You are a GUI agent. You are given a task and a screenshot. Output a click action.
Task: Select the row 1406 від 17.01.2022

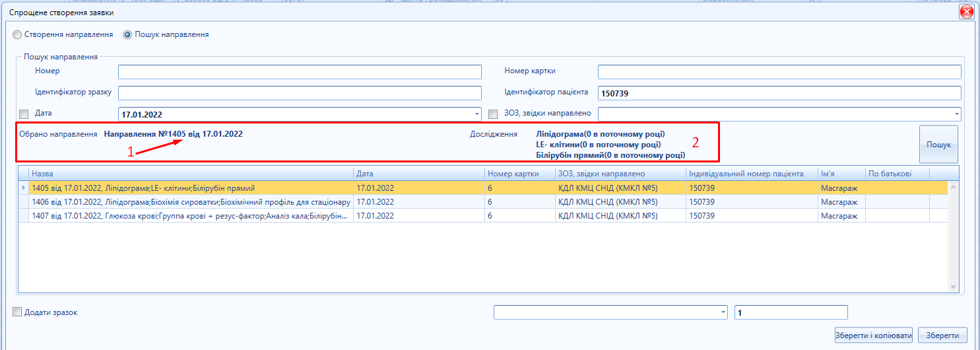[x=483, y=202]
